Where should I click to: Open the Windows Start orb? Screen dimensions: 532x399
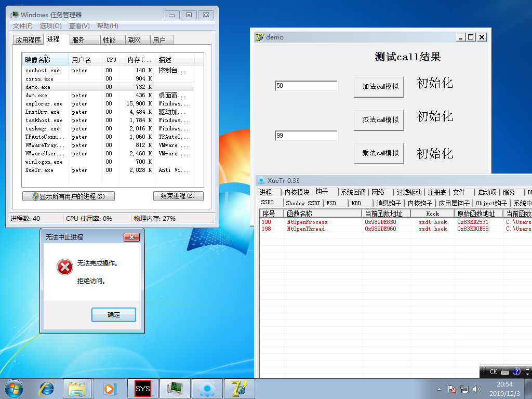coord(14,389)
